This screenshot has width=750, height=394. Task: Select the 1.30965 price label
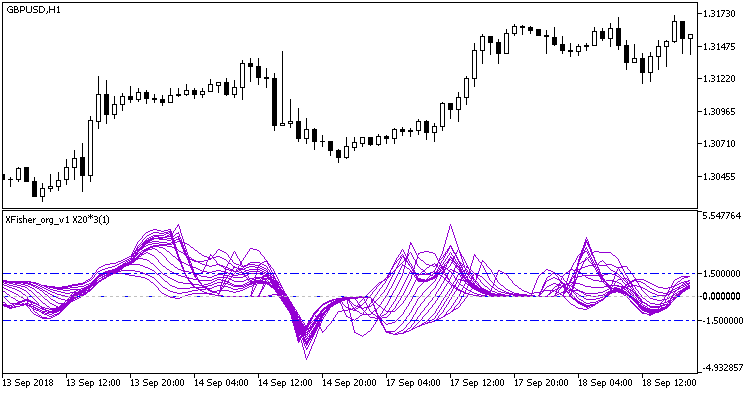tap(719, 111)
